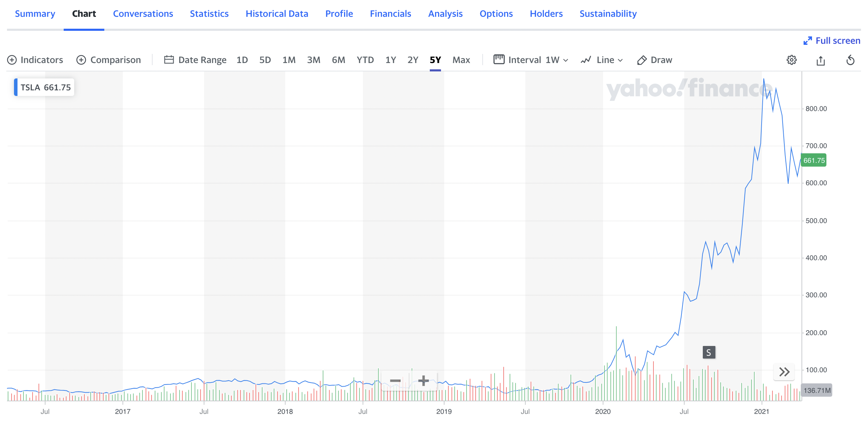Zoom out chart with minus icon
The height and width of the screenshot is (430, 868).
point(395,381)
